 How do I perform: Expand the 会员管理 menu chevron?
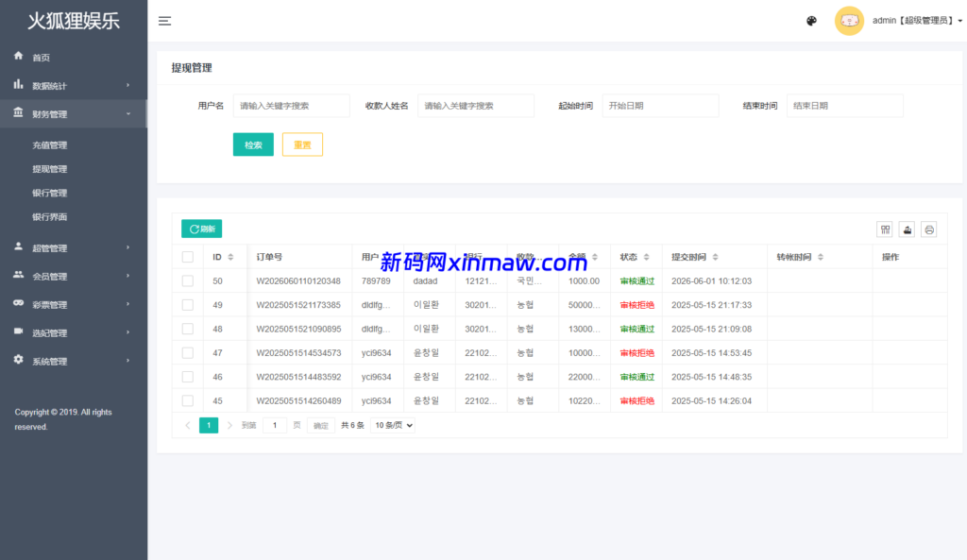(128, 276)
